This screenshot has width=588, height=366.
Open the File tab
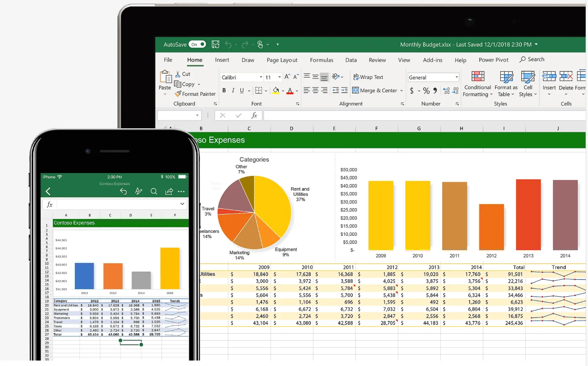click(168, 60)
